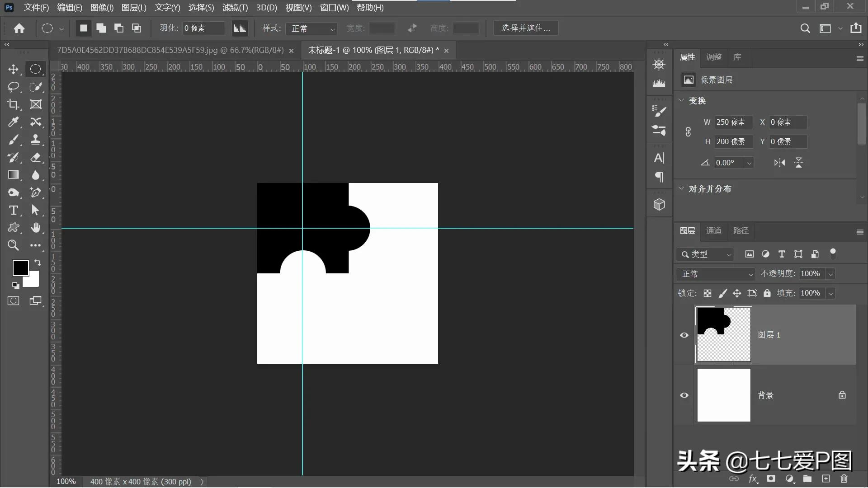The width and height of the screenshot is (868, 488).
Task: Select the Eyedropper tool
Action: pyautogui.click(x=13, y=122)
